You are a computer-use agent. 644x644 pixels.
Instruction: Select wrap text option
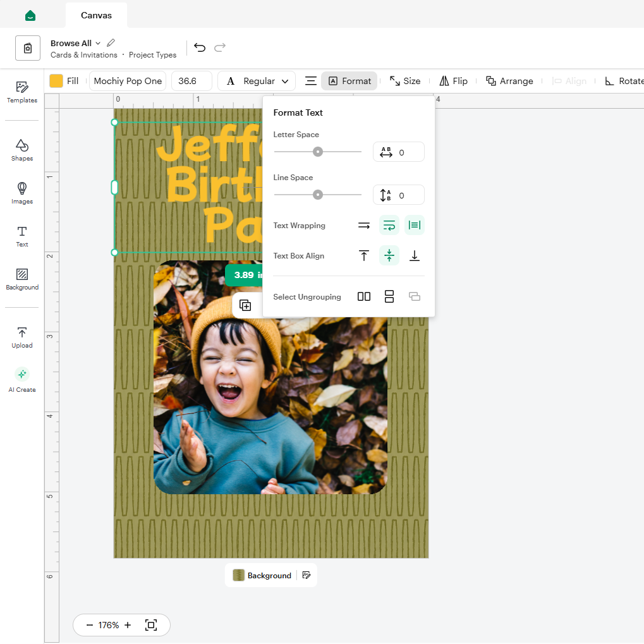pos(389,225)
